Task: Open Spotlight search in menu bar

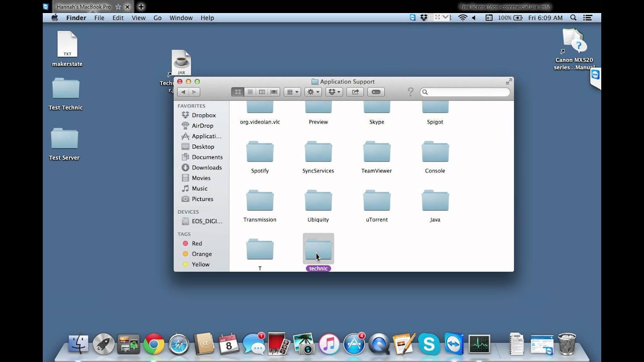Action: (x=573, y=18)
